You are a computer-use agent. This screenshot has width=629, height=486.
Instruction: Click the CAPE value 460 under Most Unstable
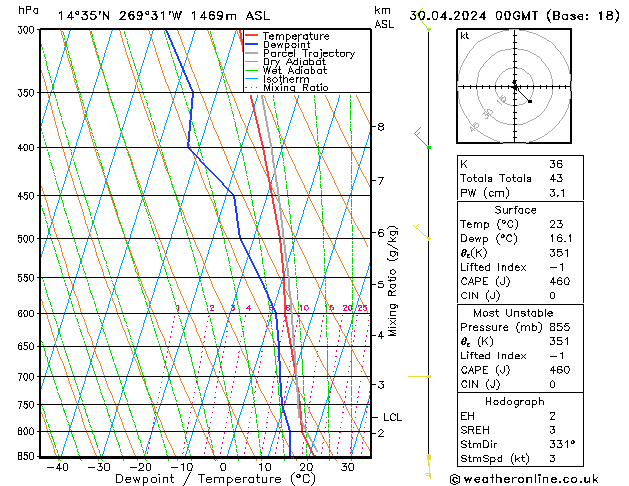(560, 370)
